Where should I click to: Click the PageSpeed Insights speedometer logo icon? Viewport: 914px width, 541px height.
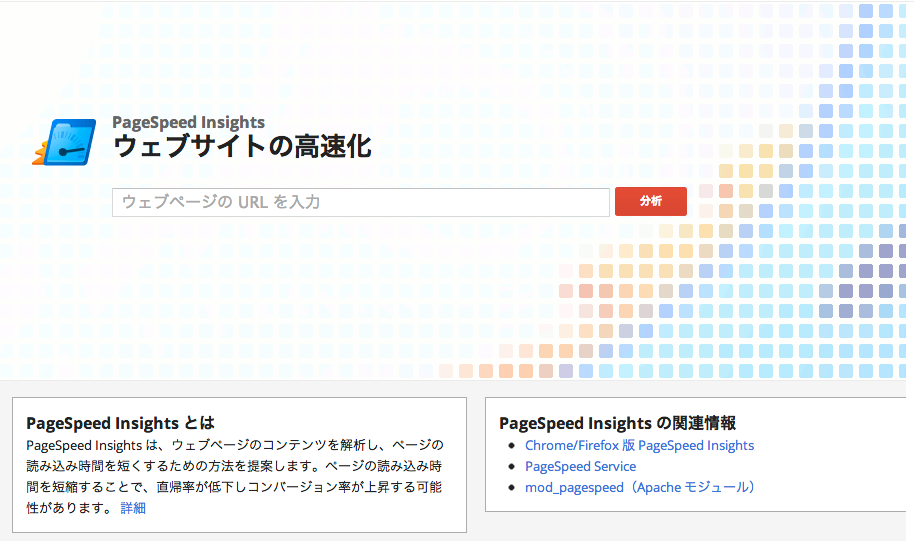(x=65, y=142)
